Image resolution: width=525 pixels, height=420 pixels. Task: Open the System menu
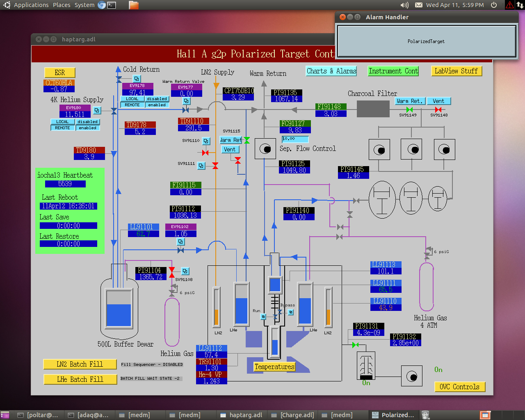click(84, 5)
